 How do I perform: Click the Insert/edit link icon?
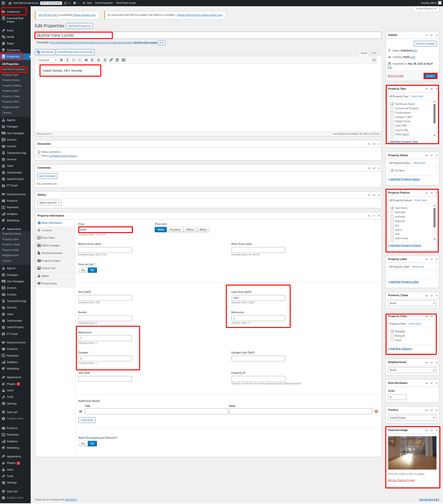pos(111,60)
